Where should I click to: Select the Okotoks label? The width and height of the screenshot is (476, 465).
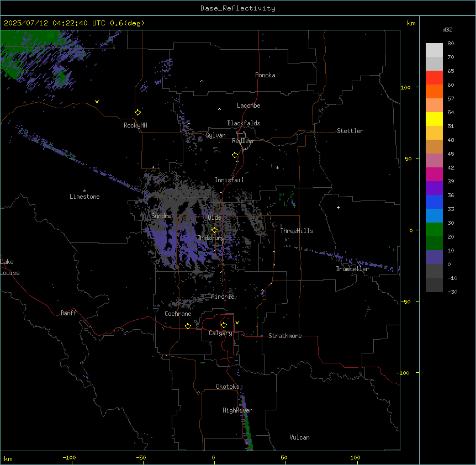point(228,387)
